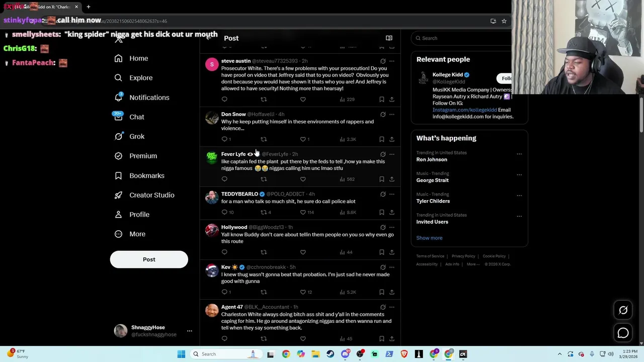The height and width of the screenshot is (362, 644).
Task: Open Chat in the sidebar
Action: (129, 117)
